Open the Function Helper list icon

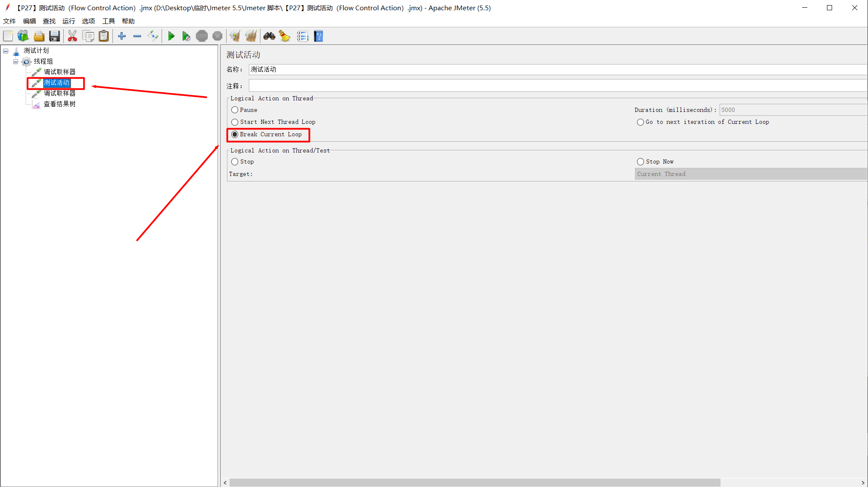point(302,36)
